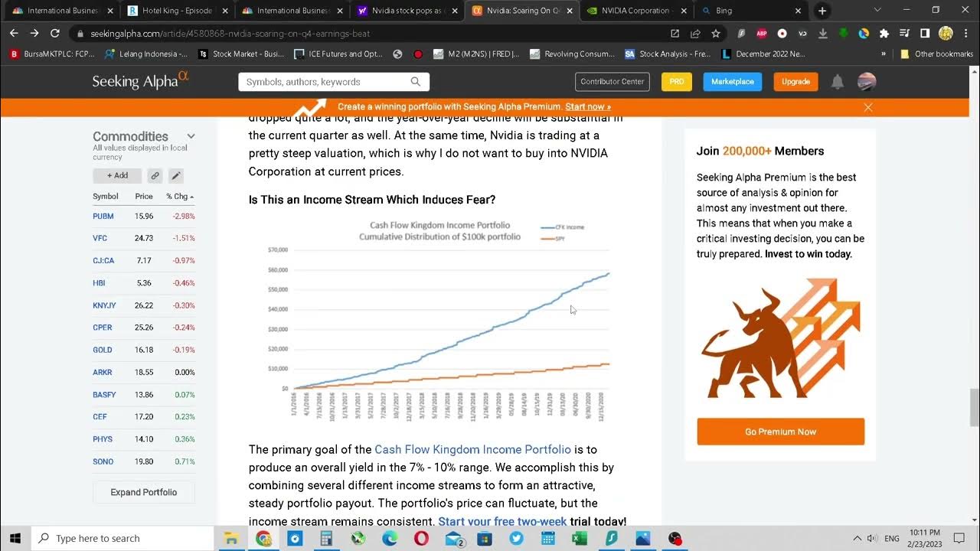Open Seeking Alpha notifications bell

[x=838, y=82]
